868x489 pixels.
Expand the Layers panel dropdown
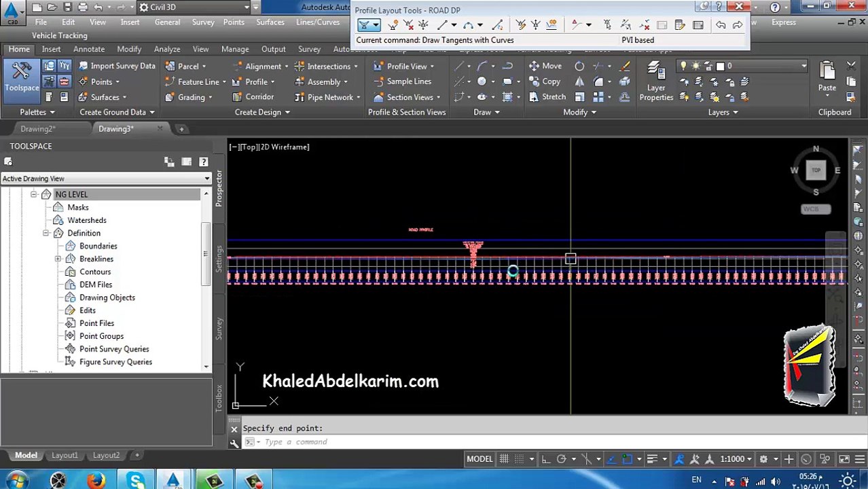tap(723, 112)
